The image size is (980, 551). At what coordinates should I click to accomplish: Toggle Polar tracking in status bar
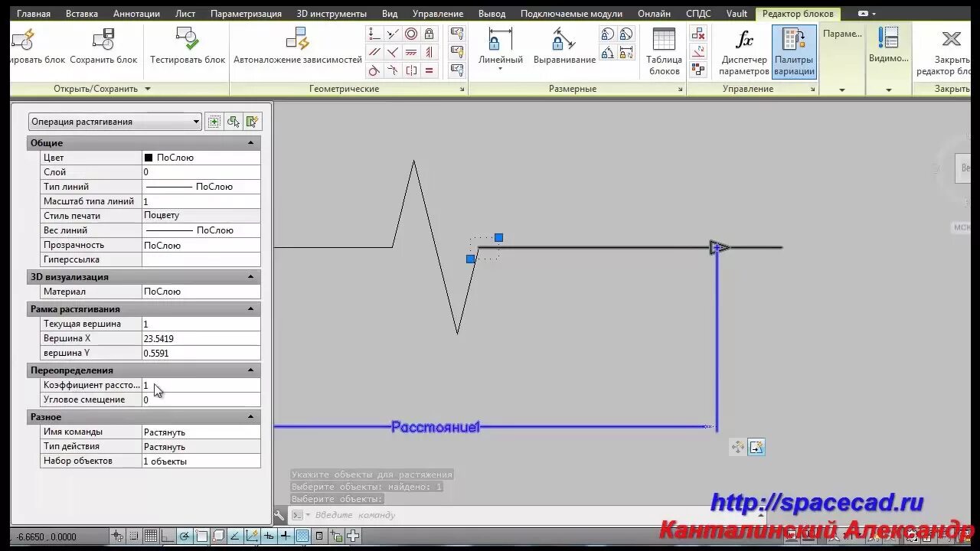185,536
